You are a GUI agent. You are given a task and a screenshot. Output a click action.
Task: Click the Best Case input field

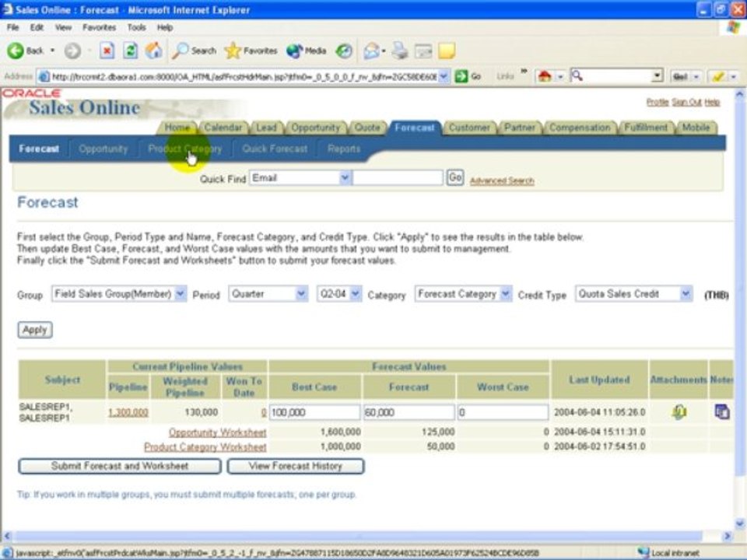(314, 412)
